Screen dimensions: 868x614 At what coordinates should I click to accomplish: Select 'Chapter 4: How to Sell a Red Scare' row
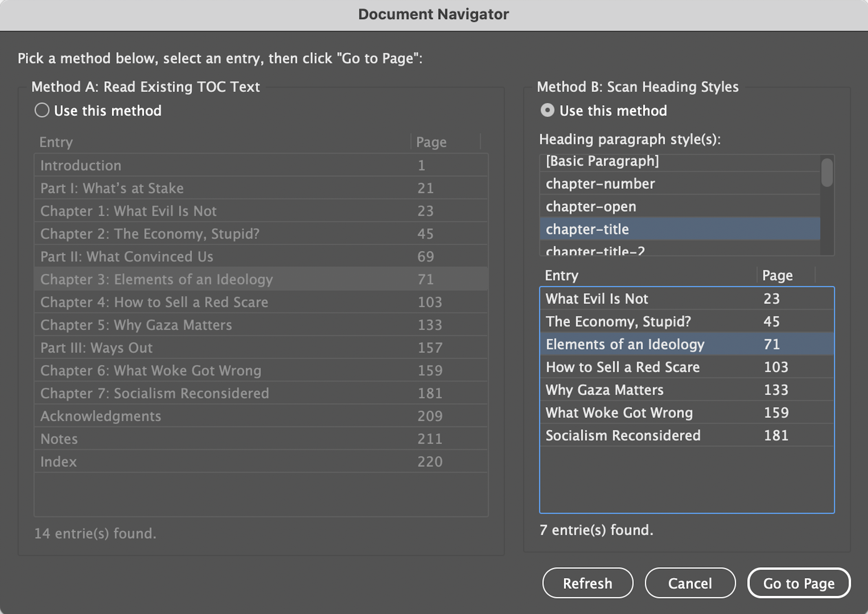point(261,302)
